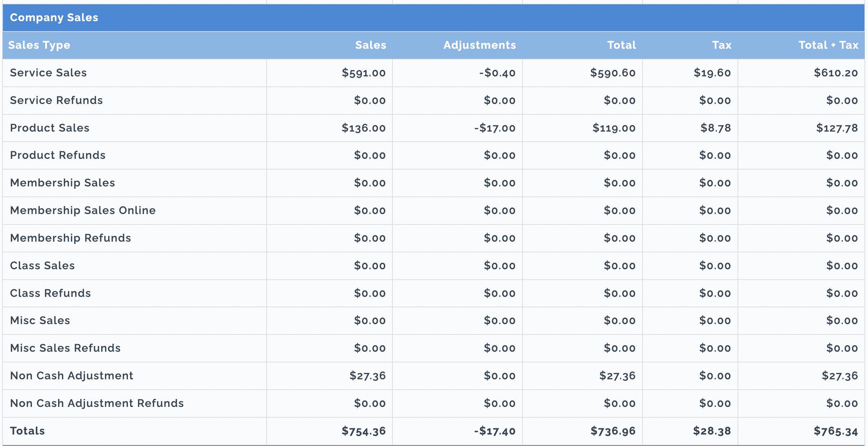The width and height of the screenshot is (868, 446).
Task: Click the Total + Tax column header
Action: tap(828, 45)
